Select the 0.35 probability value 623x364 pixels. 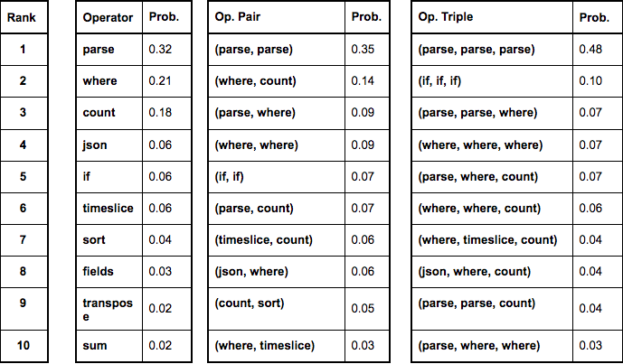pos(363,49)
